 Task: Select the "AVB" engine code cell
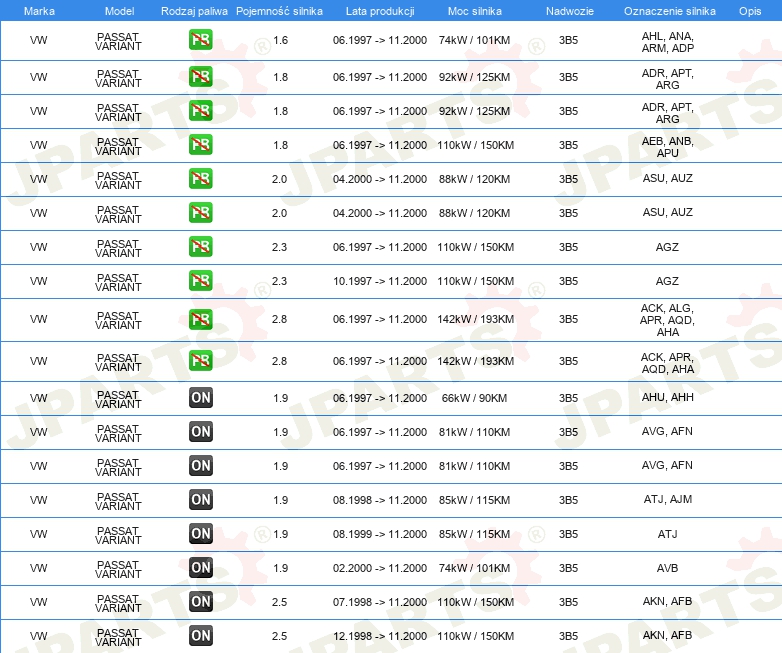point(667,568)
